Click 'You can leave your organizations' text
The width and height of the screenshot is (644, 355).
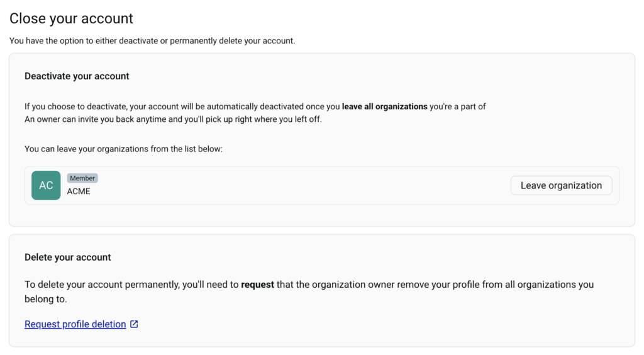tap(123, 149)
